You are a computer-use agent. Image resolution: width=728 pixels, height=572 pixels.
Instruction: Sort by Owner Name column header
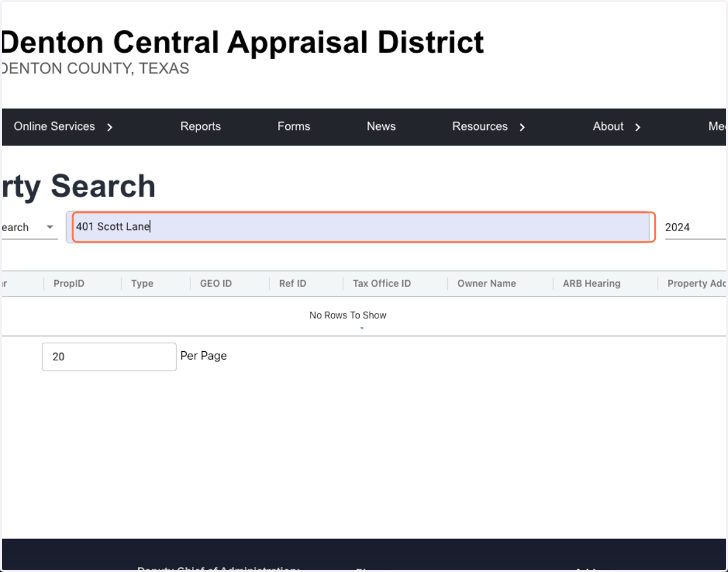coord(487,283)
